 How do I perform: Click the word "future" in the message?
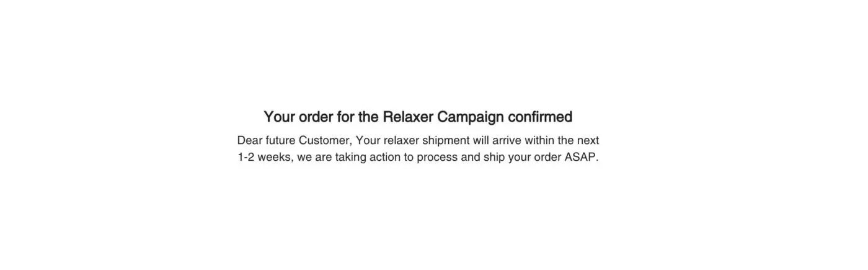point(280,140)
